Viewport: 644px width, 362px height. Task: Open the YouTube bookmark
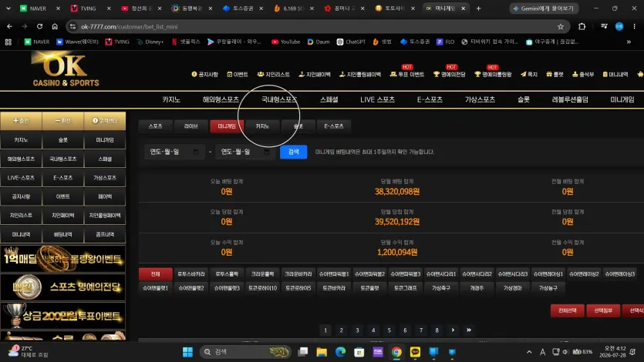tap(285, 42)
